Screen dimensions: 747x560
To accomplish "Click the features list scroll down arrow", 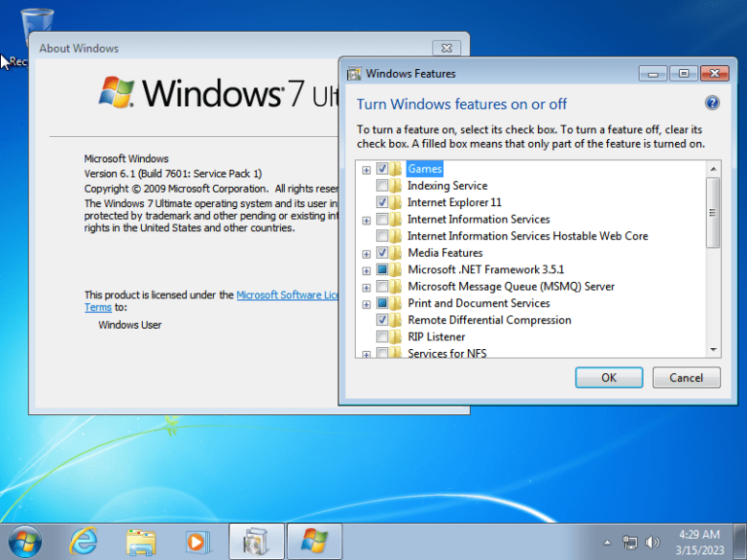I will [713, 350].
